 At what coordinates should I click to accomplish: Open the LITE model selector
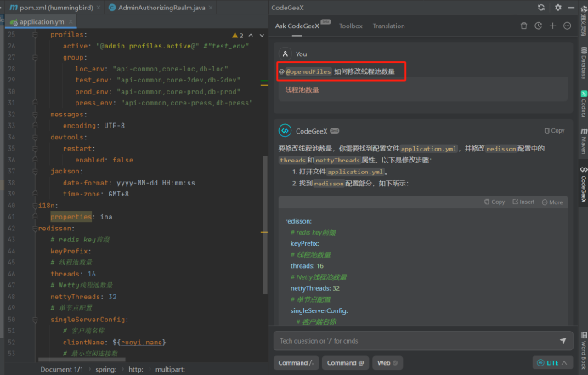click(x=552, y=362)
